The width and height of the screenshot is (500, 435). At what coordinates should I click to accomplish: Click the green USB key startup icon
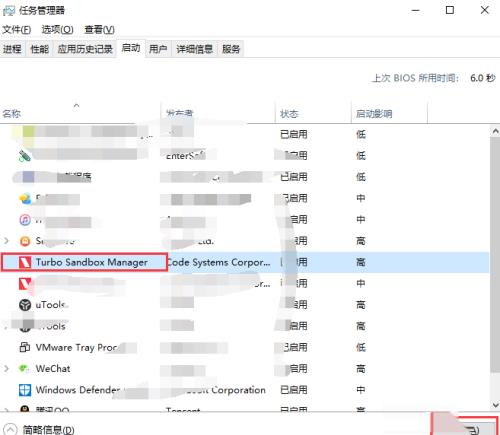[x=24, y=156]
